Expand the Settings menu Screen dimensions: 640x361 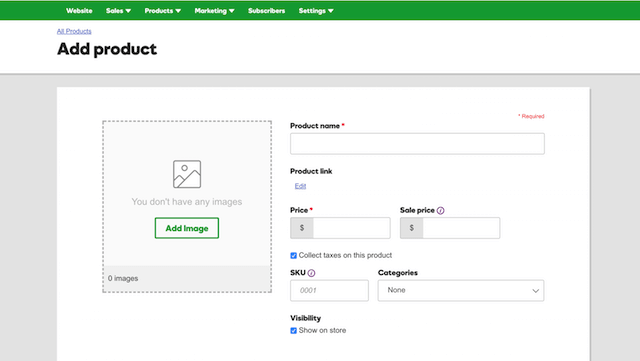[x=316, y=11]
